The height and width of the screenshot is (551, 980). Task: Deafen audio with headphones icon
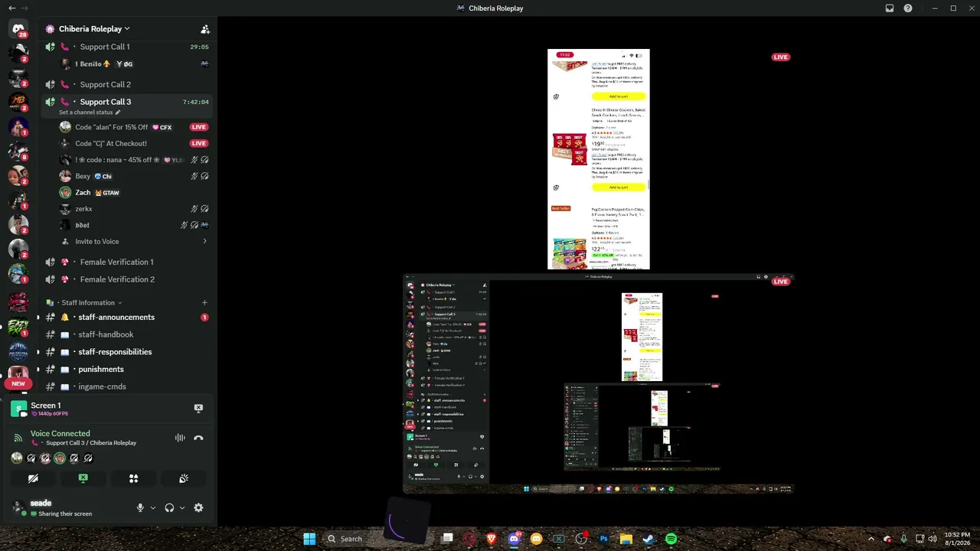(x=169, y=507)
